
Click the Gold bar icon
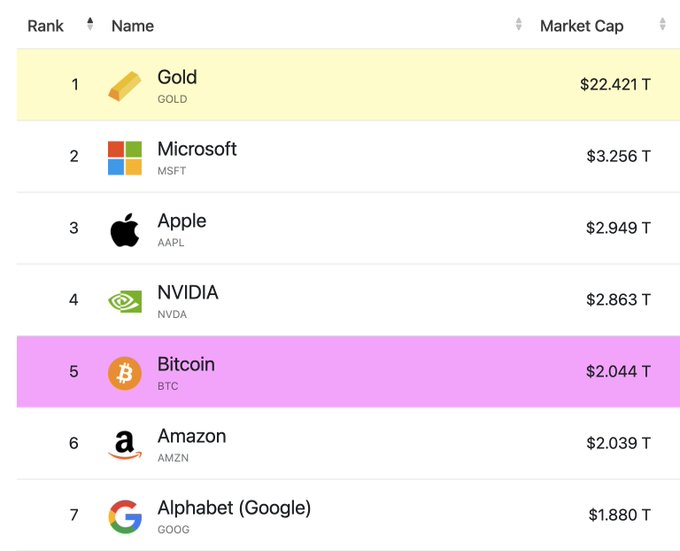124,86
